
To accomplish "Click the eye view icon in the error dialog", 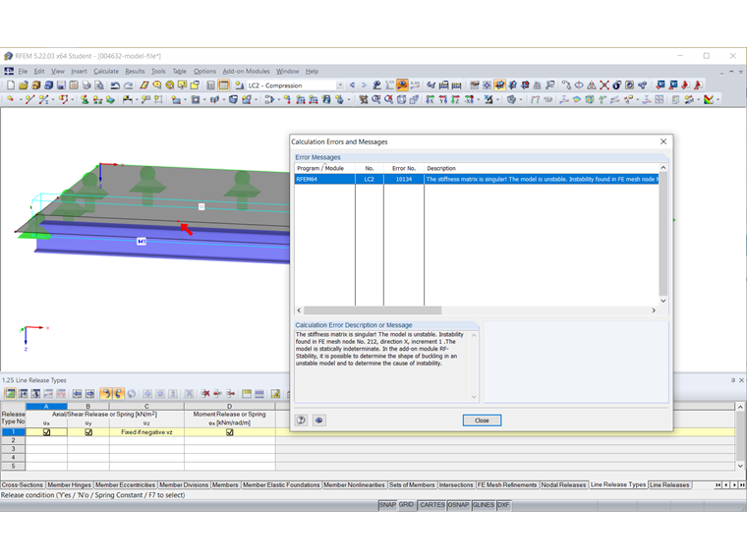I will (x=319, y=420).
